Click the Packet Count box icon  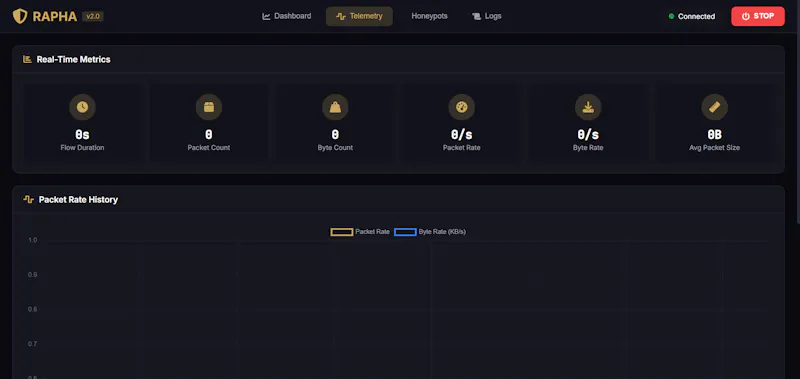click(x=209, y=107)
